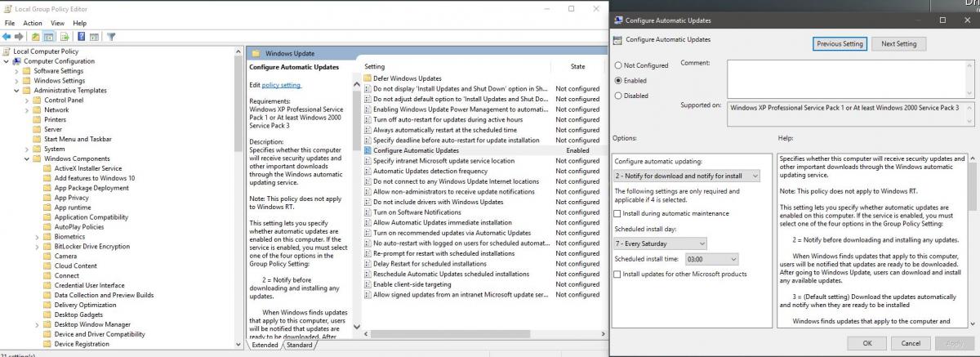Click Cancel in Configure Automatic Updates dialog

(x=910, y=343)
